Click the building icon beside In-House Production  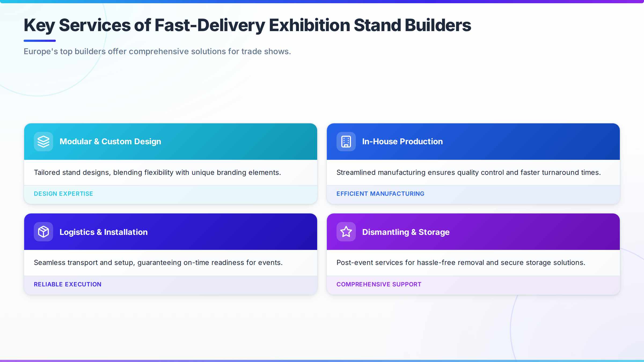(346, 142)
